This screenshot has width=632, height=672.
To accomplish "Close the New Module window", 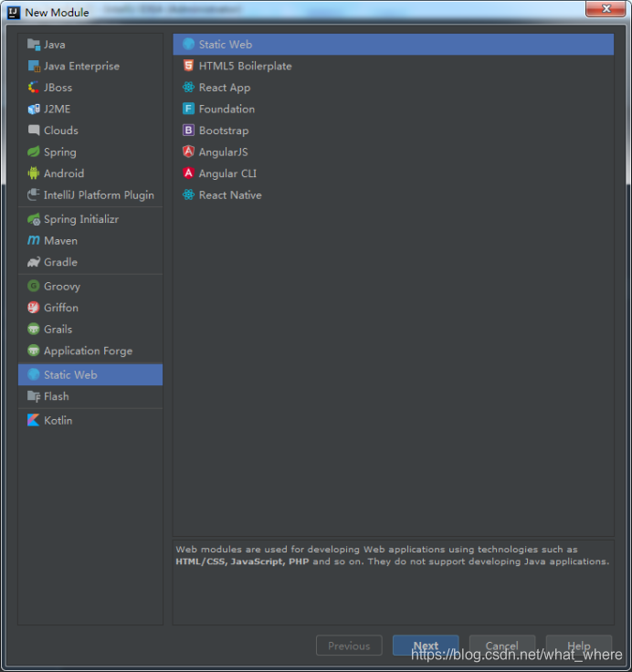I will (606, 8).
